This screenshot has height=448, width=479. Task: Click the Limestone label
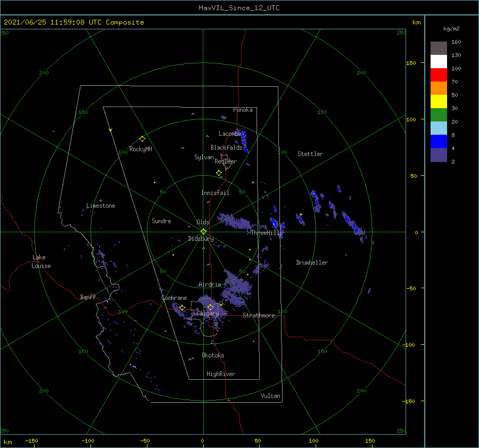click(101, 206)
